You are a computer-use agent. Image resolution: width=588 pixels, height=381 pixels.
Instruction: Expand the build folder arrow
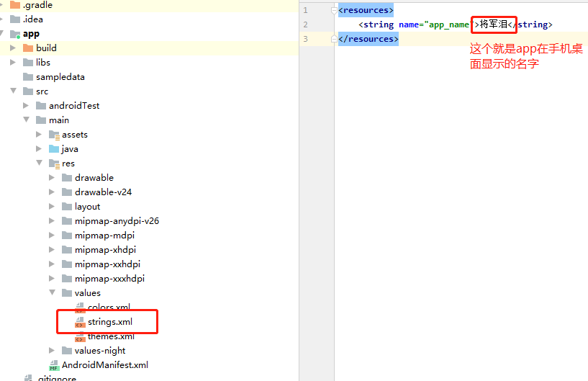(x=13, y=48)
